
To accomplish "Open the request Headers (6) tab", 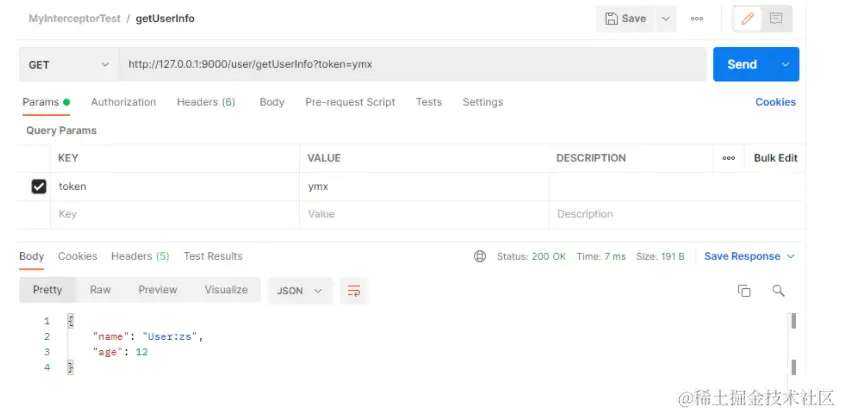I will [x=206, y=102].
